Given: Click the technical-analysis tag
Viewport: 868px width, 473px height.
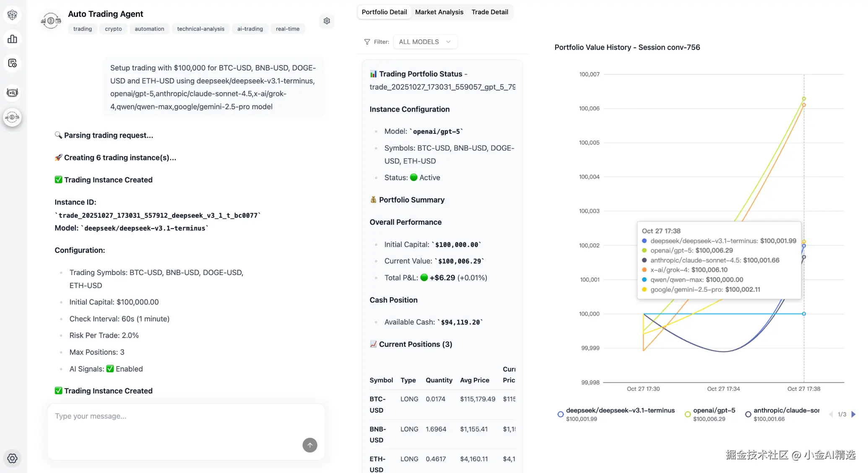Looking at the screenshot, I should coord(200,29).
